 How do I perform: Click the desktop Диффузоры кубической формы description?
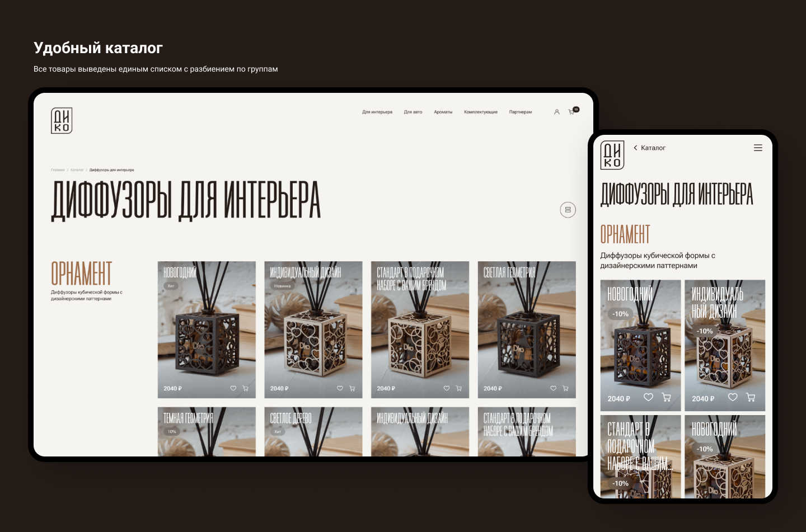(x=87, y=295)
